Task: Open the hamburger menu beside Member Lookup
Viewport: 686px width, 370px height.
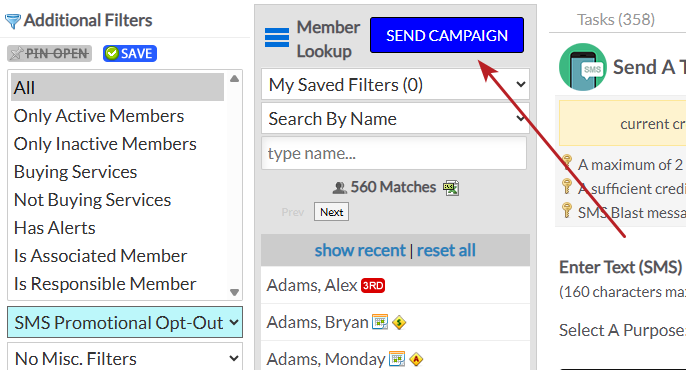Action: 277,38
